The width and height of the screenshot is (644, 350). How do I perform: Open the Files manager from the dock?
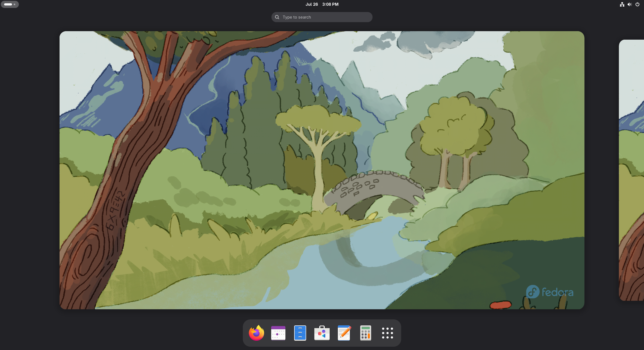click(300, 333)
